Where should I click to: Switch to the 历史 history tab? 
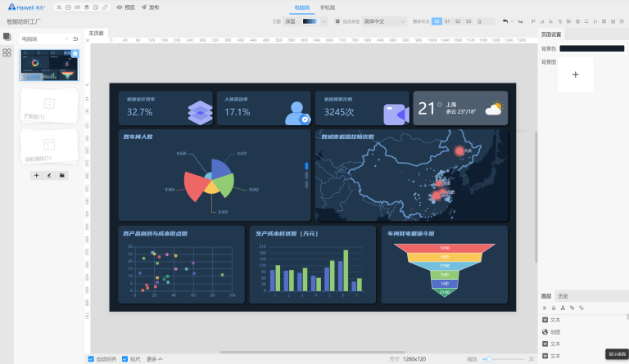click(x=563, y=296)
